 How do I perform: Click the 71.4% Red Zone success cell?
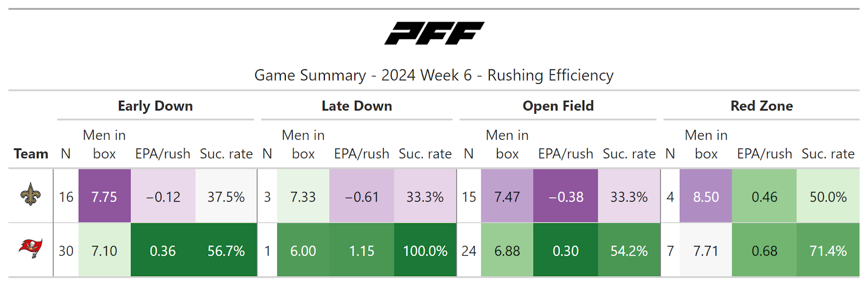[828, 251]
